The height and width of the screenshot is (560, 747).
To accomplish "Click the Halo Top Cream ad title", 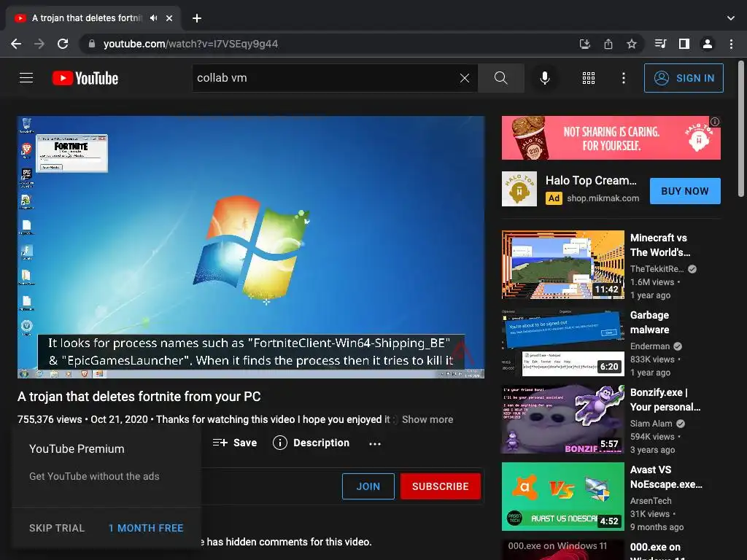I will click(591, 181).
